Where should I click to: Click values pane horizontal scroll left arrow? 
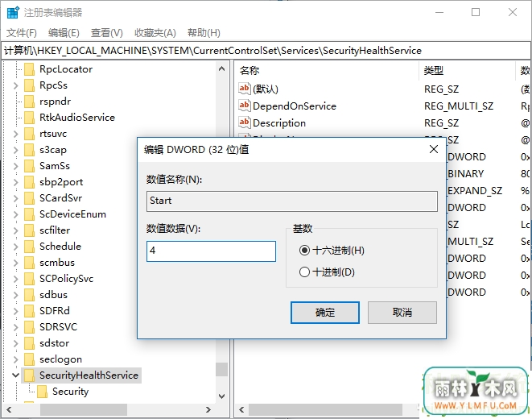click(x=241, y=410)
